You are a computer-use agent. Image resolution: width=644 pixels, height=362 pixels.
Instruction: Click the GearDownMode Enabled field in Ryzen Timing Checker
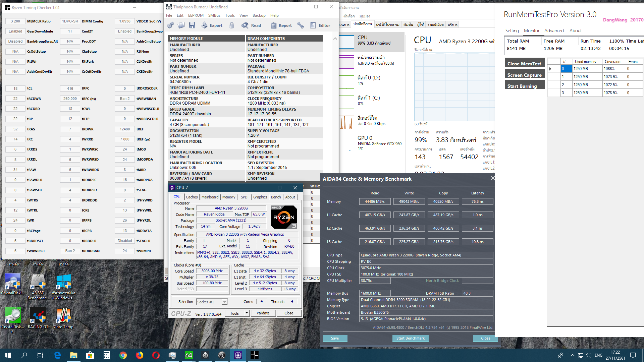15,31
